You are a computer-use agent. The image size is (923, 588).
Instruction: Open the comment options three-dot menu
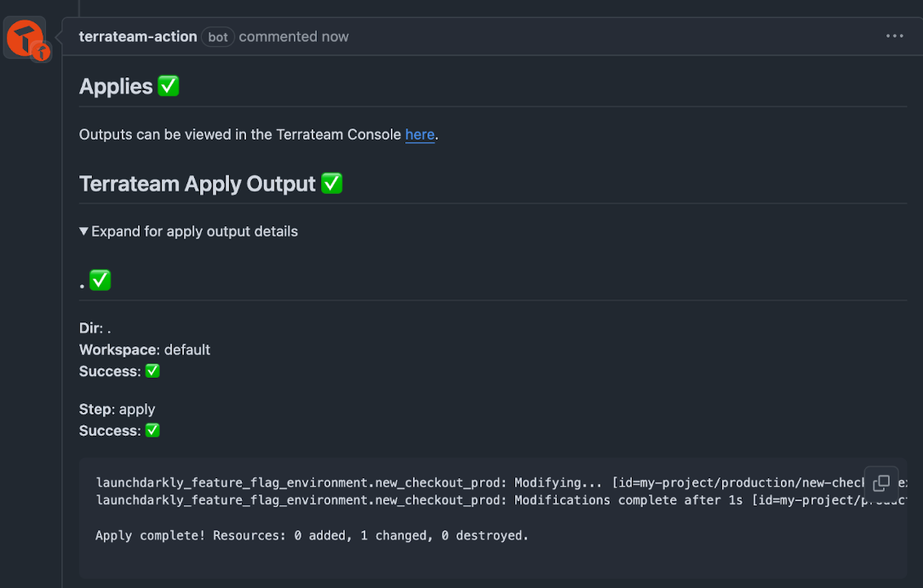pyautogui.click(x=894, y=36)
